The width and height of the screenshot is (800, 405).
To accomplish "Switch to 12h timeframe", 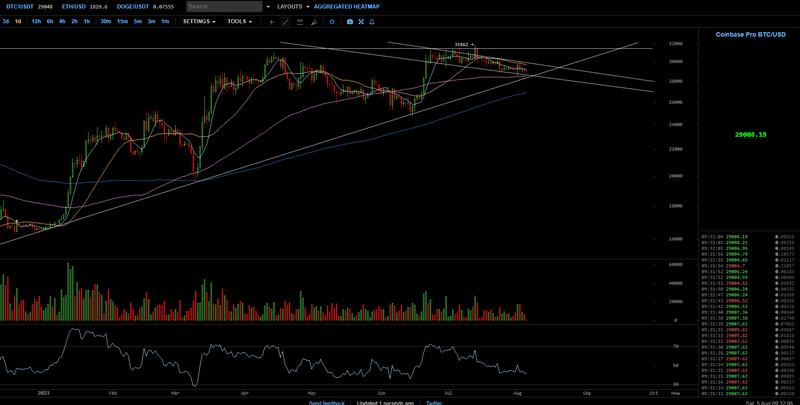I will click(36, 21).
